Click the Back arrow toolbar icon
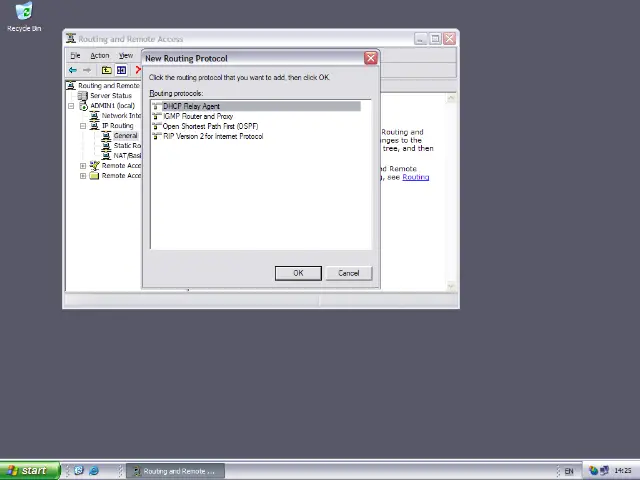Screen dimensions: 640x480 [x=73, y=70]
